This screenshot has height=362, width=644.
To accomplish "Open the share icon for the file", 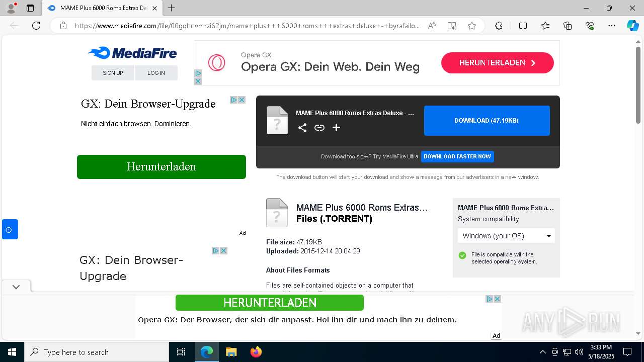I will (x=302, y=128).
